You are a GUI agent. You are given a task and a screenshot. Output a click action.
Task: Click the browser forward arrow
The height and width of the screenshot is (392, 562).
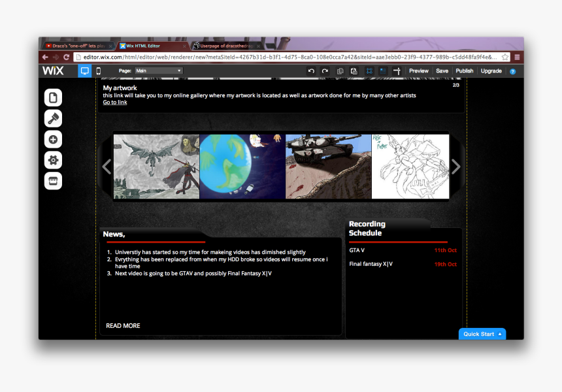tap(56, 57)
